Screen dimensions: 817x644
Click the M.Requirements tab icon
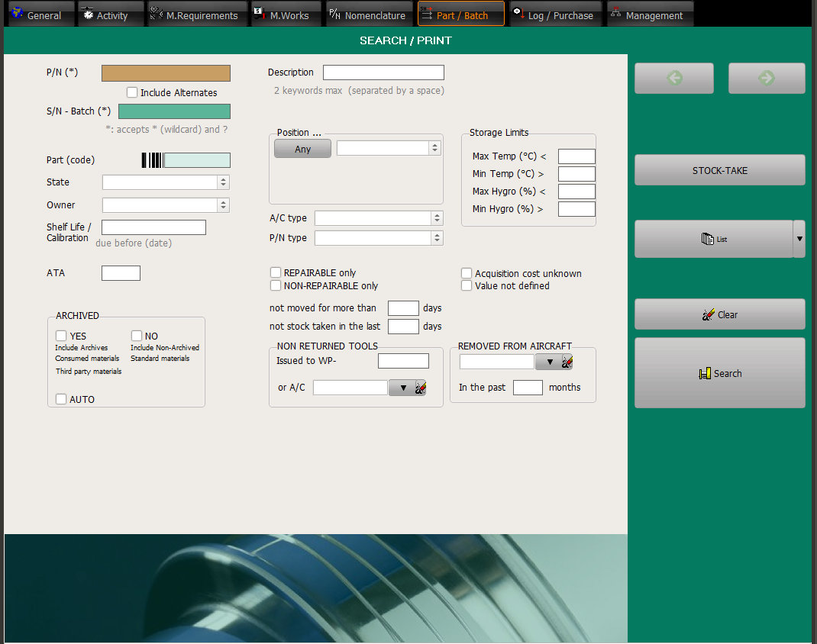(x=157, y=14)
